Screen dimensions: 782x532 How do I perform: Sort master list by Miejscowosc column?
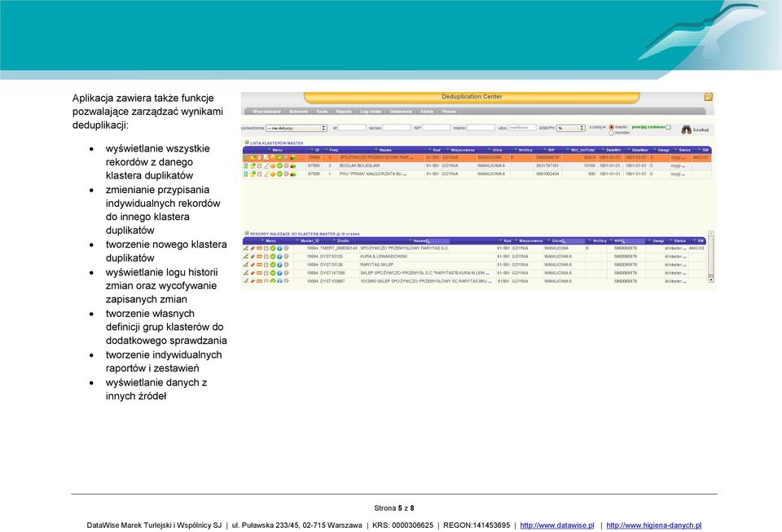(x=463, y=150)
